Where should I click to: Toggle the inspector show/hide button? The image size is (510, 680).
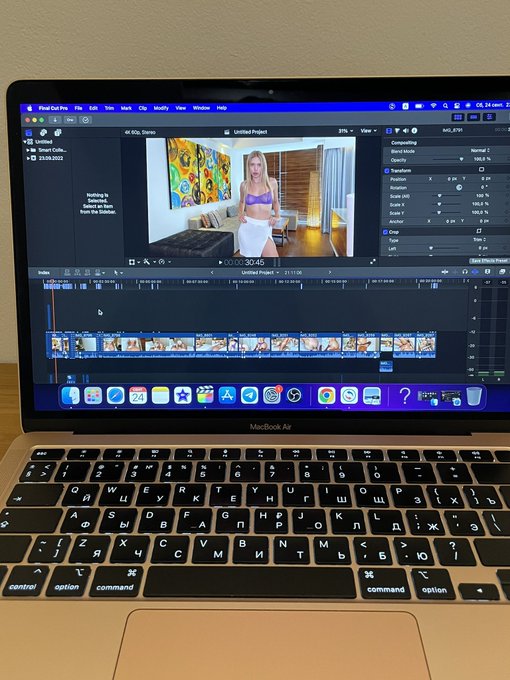[x=490, y=117]
